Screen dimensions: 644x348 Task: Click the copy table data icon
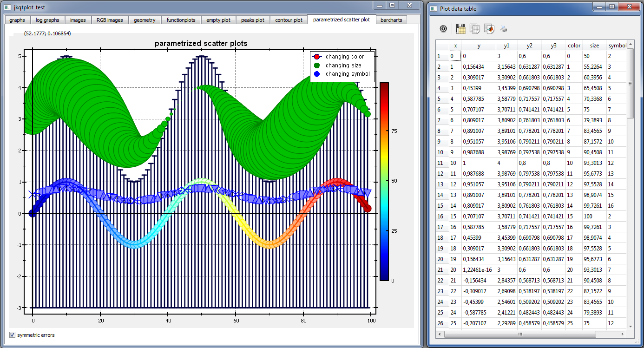click(474, 28)
